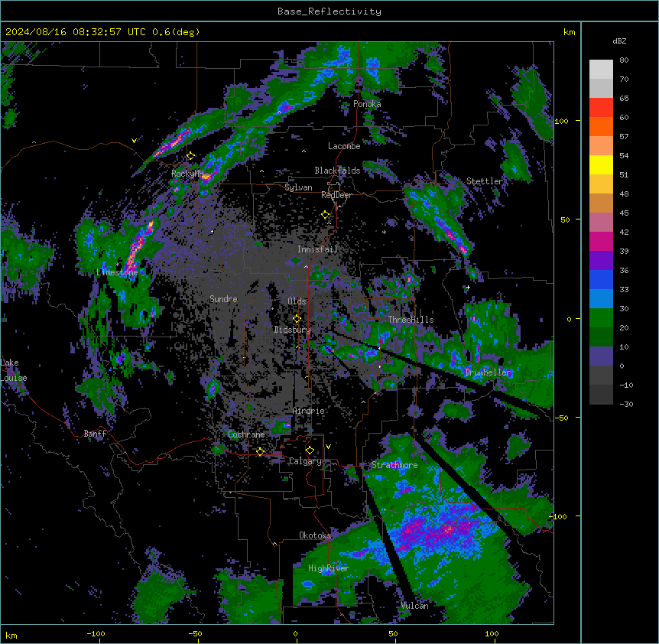Click the dBZ legend heading
The width and height of the screenshot is (659, 644).
619,41
